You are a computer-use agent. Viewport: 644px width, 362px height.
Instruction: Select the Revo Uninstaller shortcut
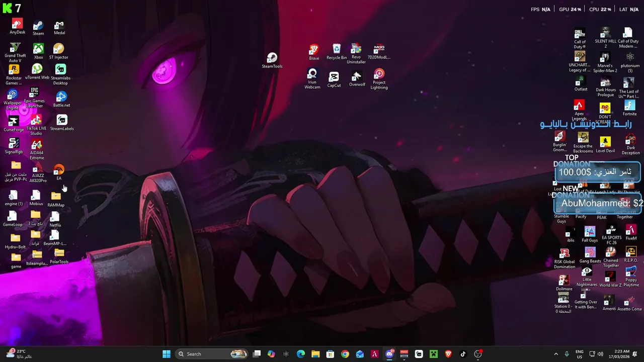pyautogui.click(x=356, y=54)
